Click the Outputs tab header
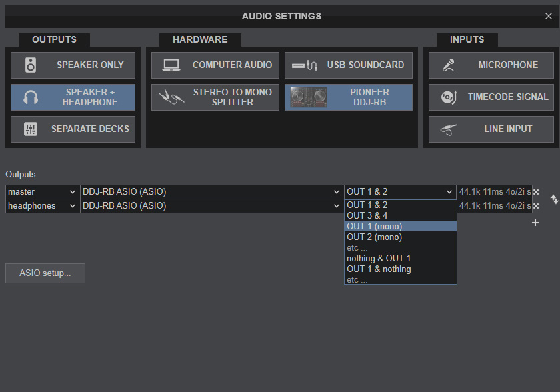The image size is (560, 392). click(54, 39)
